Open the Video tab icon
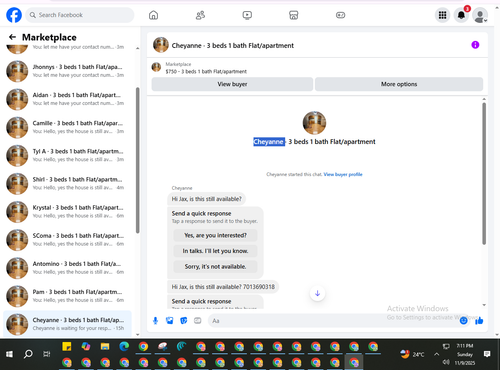The width and height of the screenshot is (500, 370). point(247,15)
